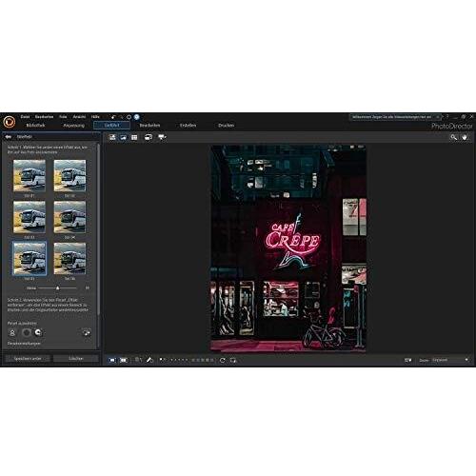Image resolution: width=476 pixels, height=476 pixels.
Task: Click the back arrow in the effects panel
Action: click(9, 137)
